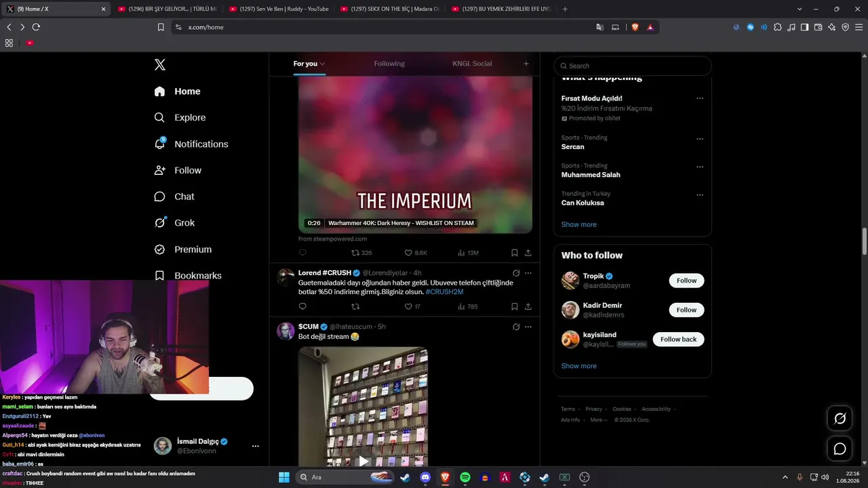Follow Tropik from Who to follow
This screenshot has height=488, width=868.
coord(686,281)
